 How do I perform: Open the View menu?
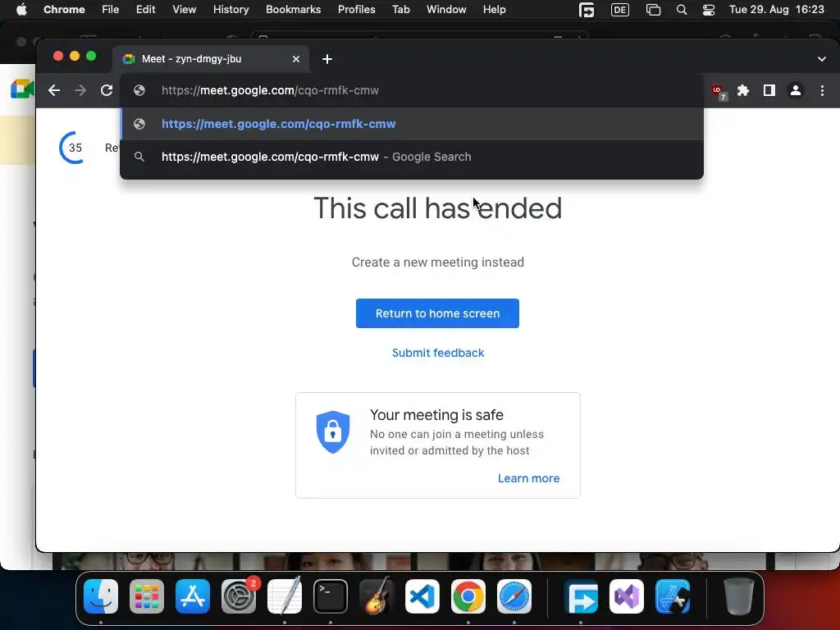185,10
